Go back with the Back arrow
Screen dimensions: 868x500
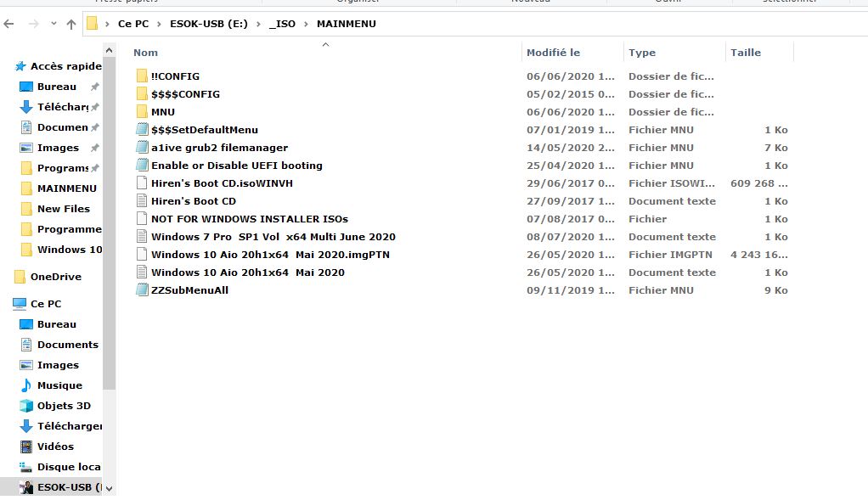coord(8,24)
